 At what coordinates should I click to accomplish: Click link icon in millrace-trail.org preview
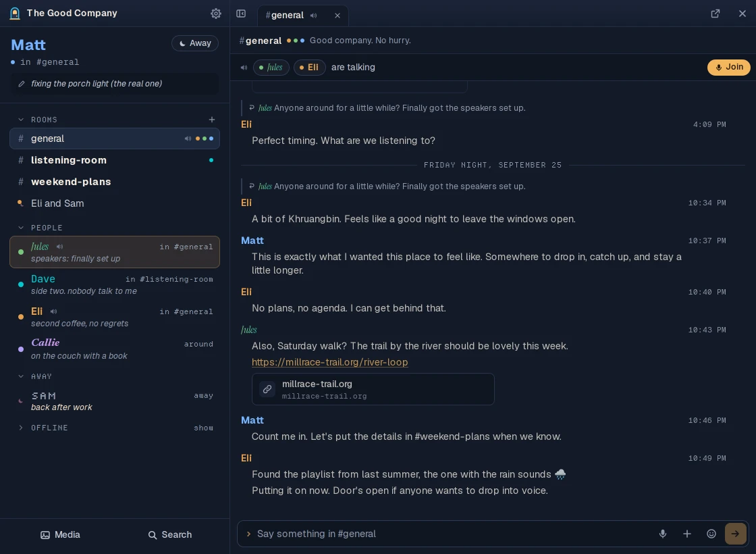pos(267,389)
